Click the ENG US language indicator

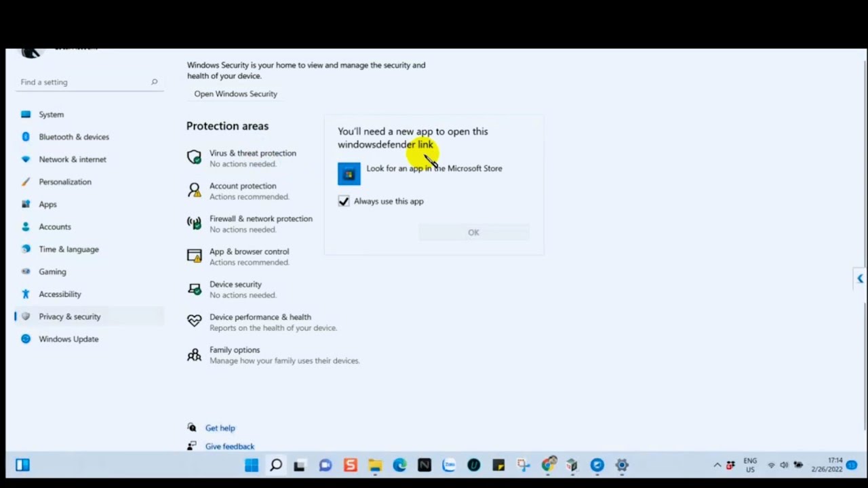(x=750, y=466)
